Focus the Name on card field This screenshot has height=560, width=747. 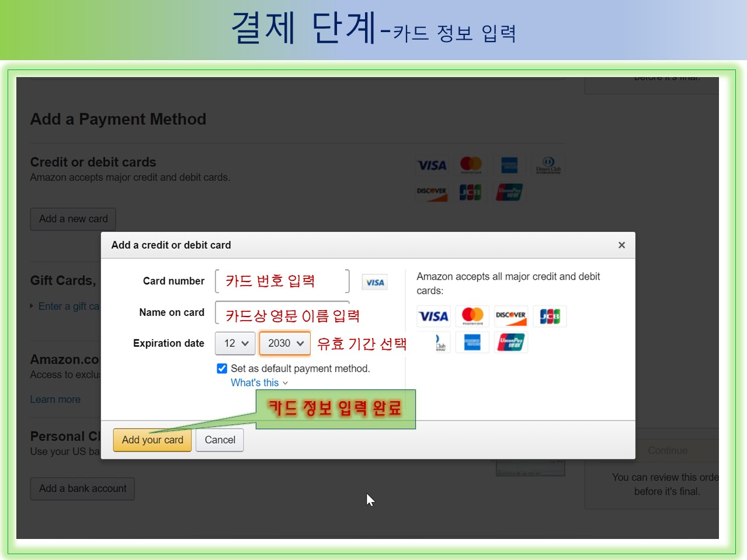pos(282,312)
